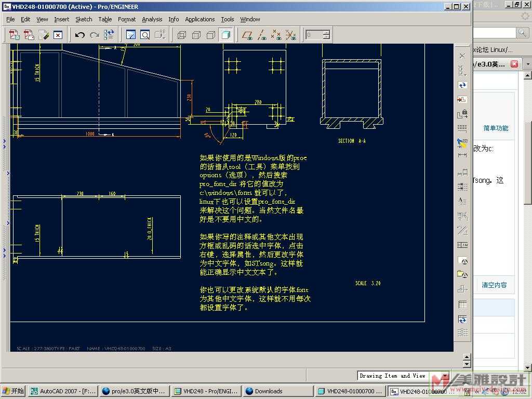Undo the last action

click(x=79, y=35)
